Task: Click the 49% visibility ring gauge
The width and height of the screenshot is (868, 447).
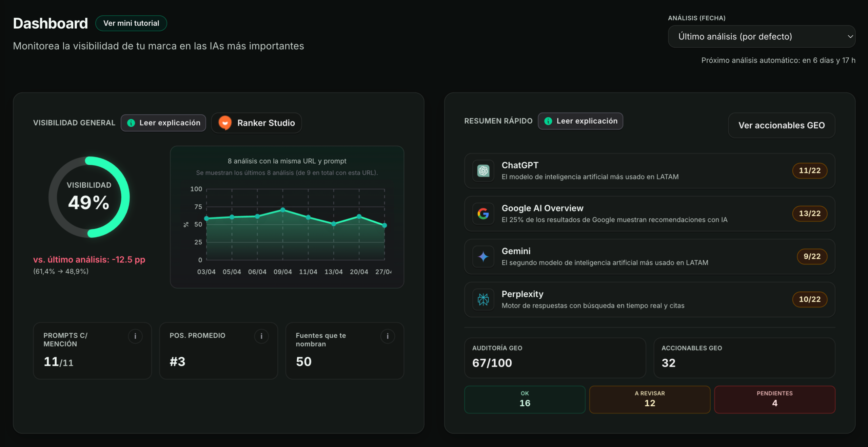Action: [x=89, y=197]
